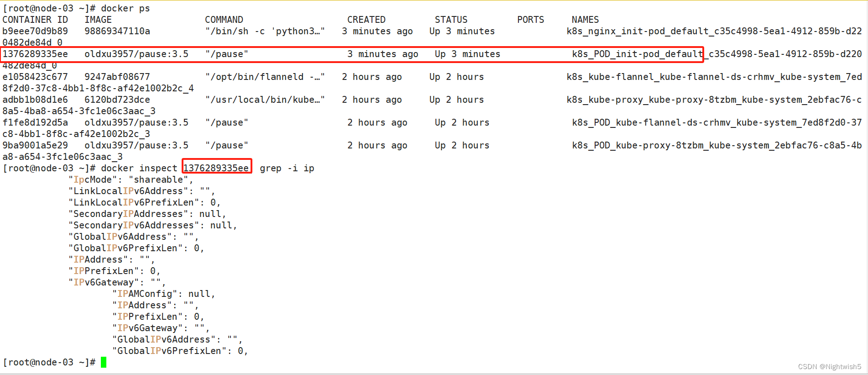Viewport: 868px width, 375px height.
Task: Click the "LinkLocalIPv6Address" output line
Action: click(x=142, y=191)
